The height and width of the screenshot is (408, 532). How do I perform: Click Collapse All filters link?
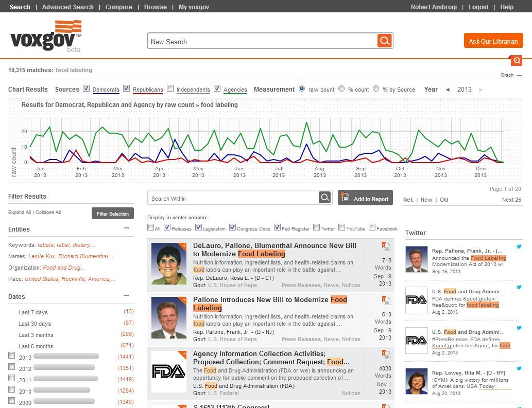pos(48,212)
